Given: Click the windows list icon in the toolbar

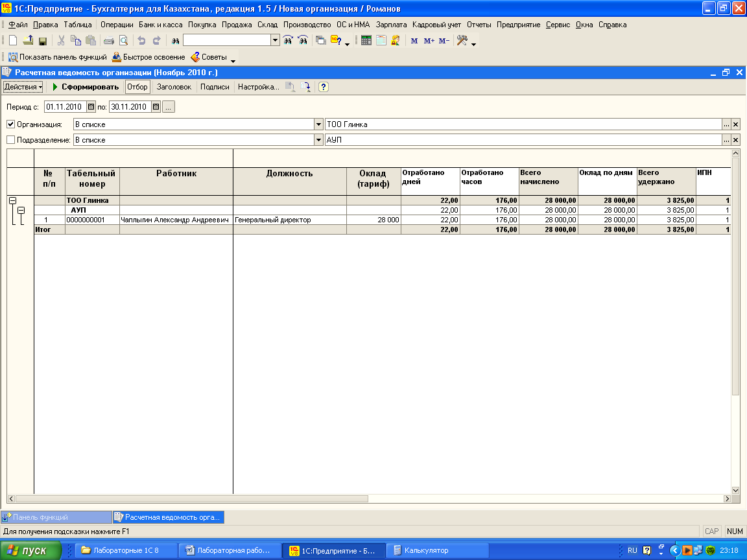Looking at the screenshot, I should pos(320,40).
